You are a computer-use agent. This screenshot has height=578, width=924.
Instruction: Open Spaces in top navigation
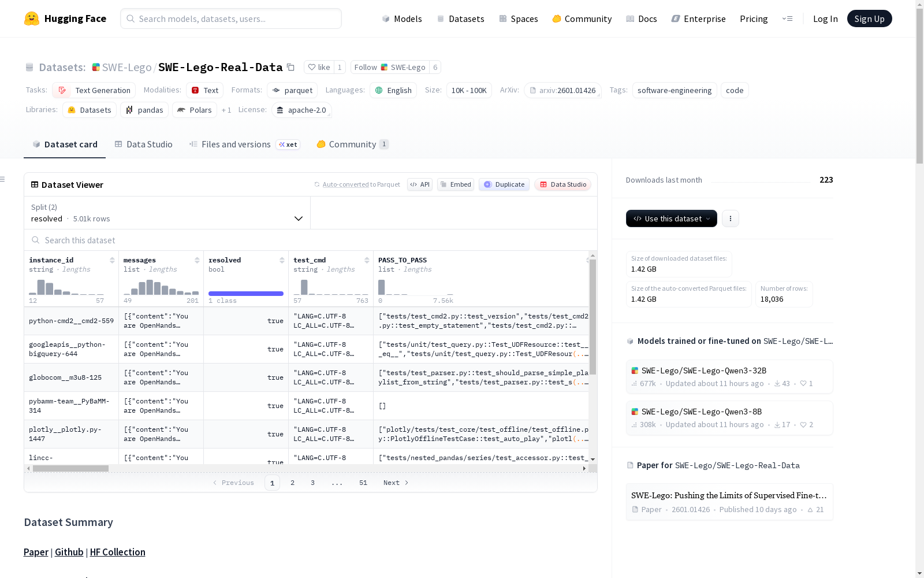coord(519,18)
